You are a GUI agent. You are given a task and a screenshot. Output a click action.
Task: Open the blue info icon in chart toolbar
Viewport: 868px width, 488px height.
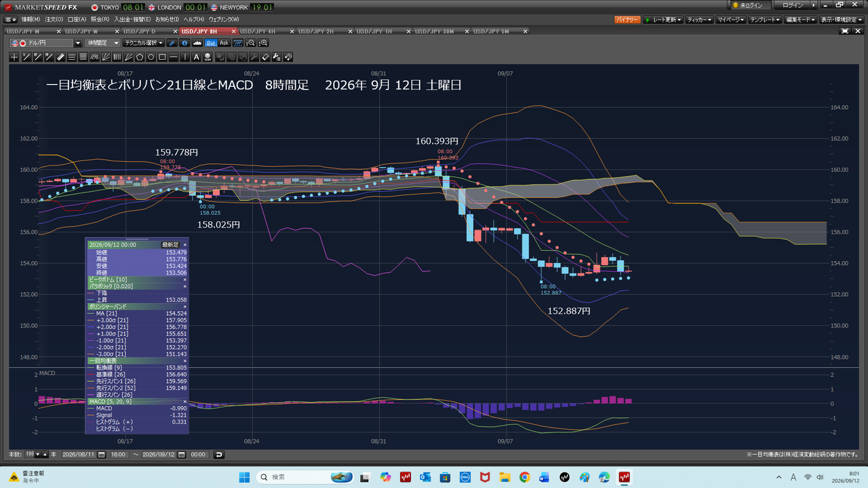[x=184, y=43]
